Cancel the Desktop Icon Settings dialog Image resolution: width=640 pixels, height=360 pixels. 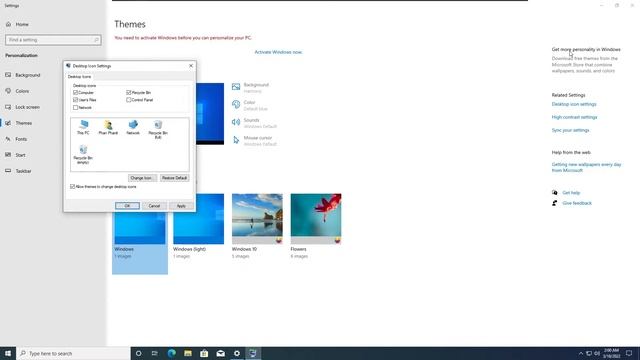154,206
